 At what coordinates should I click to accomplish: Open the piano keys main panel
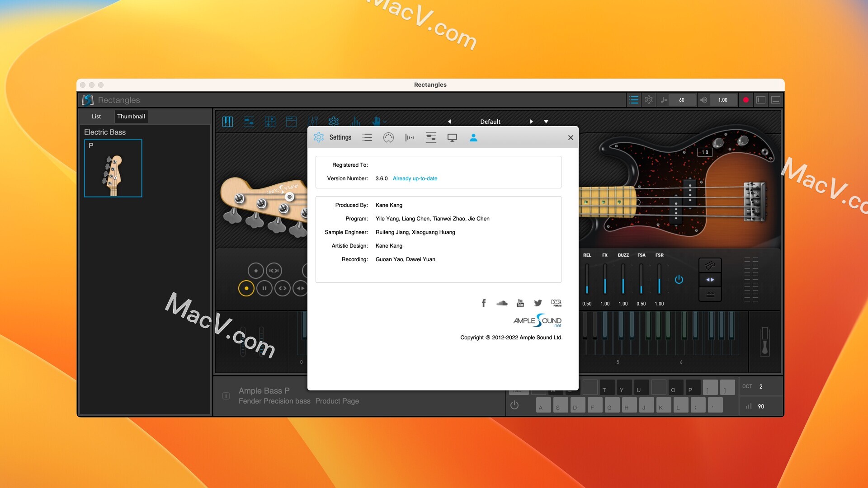227,122
